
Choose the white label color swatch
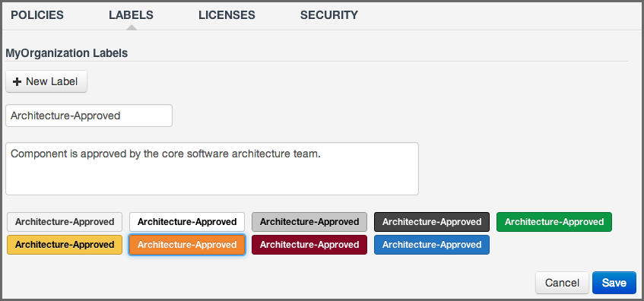187,222
